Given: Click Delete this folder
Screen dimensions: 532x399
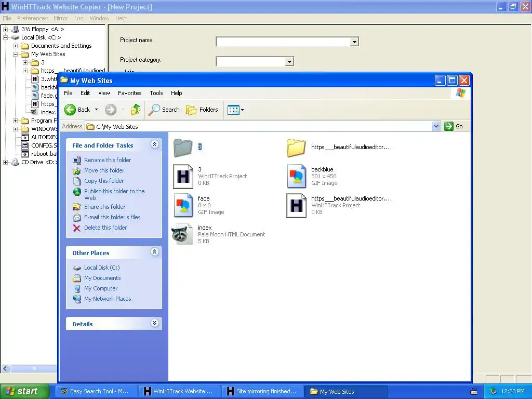Looking at the screenshot, I should pyautogui.click(x=105, y=228).
